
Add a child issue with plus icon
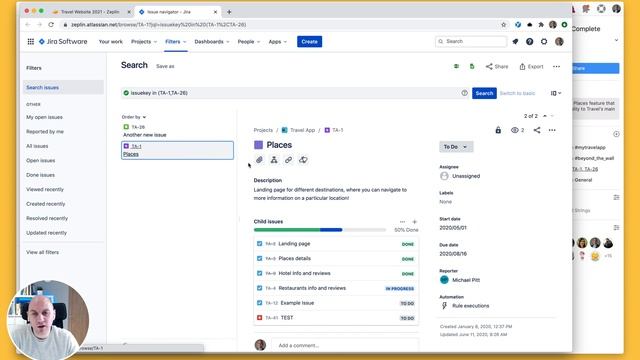[x=415, y=222]
